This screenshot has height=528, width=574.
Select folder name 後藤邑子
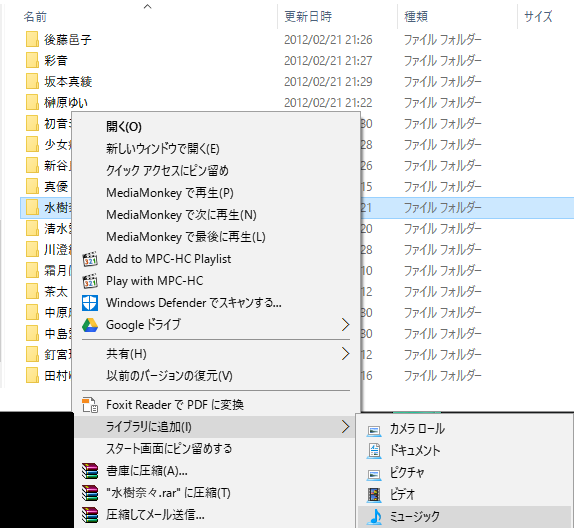pyautogui.click(x=68, y=40)
